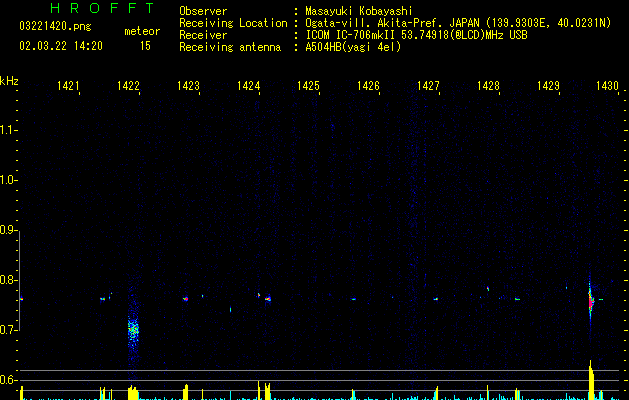Click the 0.9 kHz frequency label
Viewport: 629px width, 400px height.
[8, 230]
